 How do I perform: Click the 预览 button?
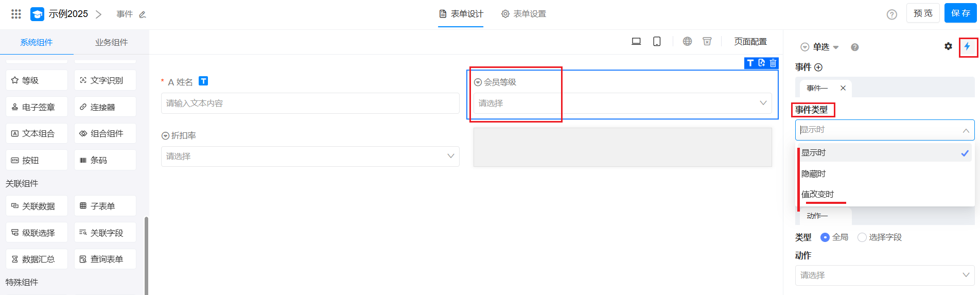(x=923, y=13)
